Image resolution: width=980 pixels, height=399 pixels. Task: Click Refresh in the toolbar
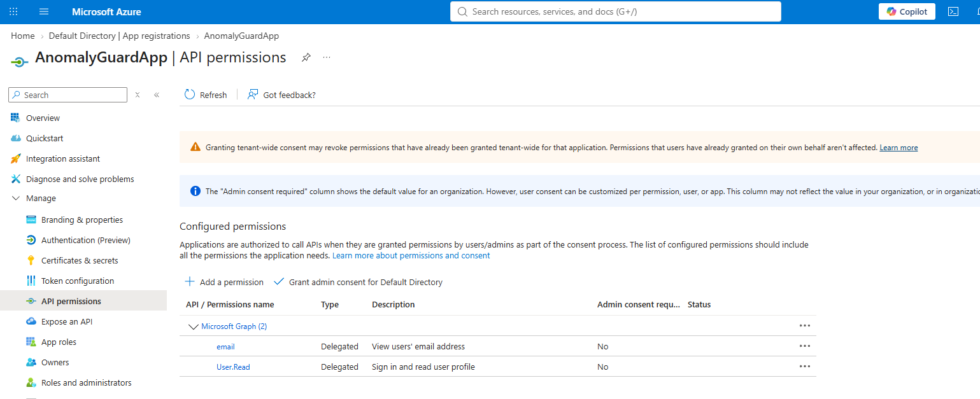coord(206,95)
